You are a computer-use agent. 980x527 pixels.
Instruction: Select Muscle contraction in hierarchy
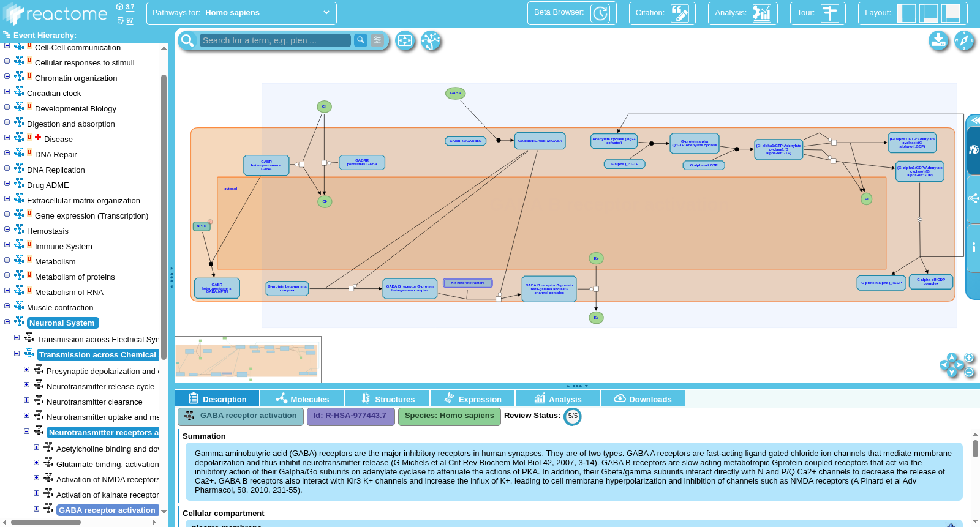[60, 308]
